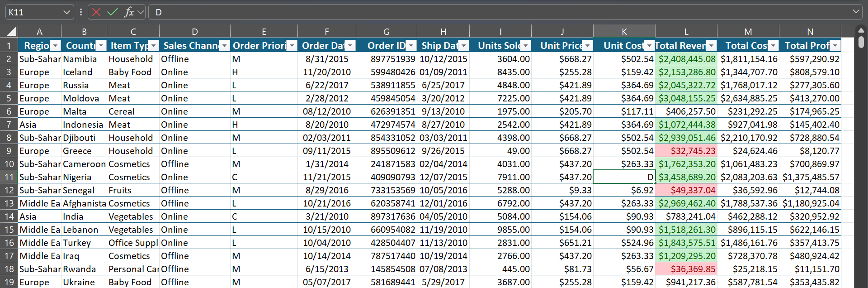868x288 pixels.
Task: Confirm the entry with the green checkmark
Action: click(112, 12)
